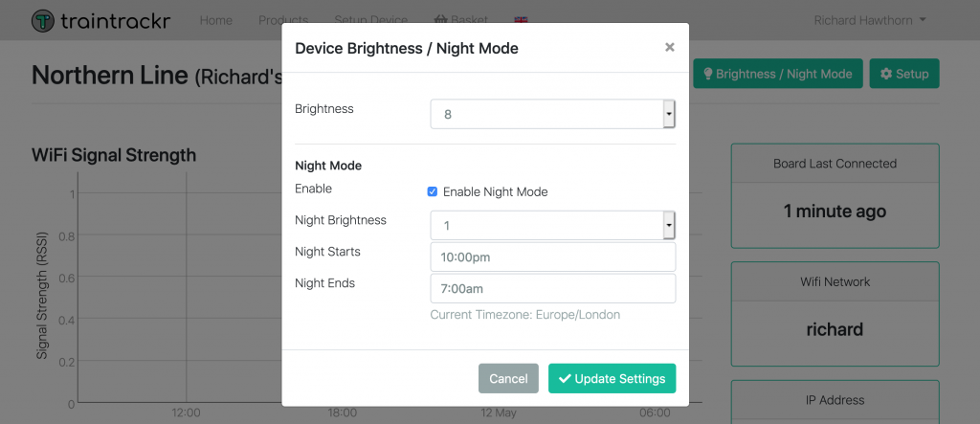Image resolution: width=980 pixels, height=424 pixels.
Task: Click the gear icon on Setup button
Action: (885, 74)
